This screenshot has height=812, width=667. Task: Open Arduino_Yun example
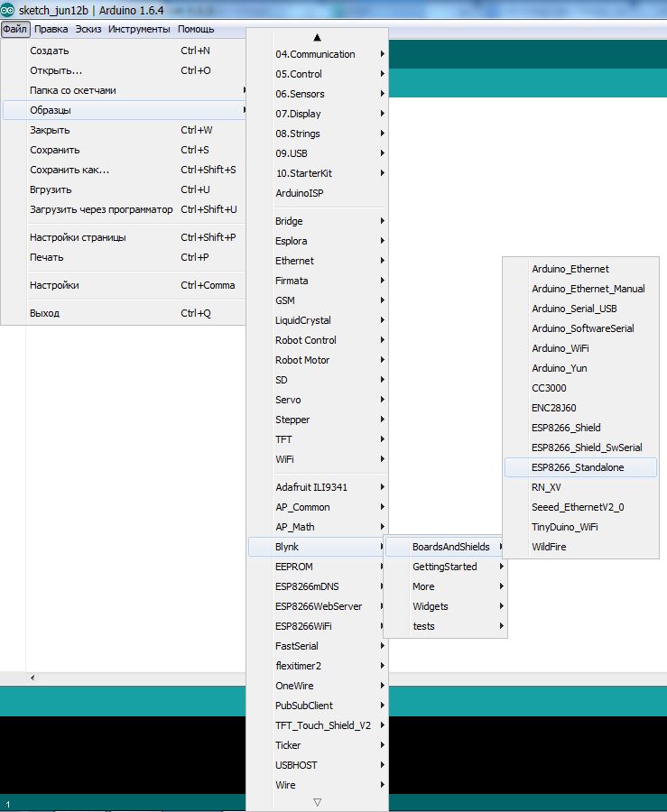[580, 368]
